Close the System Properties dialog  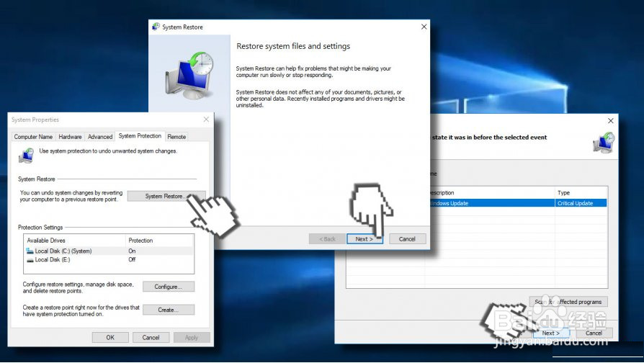click(x=206, y=120)
